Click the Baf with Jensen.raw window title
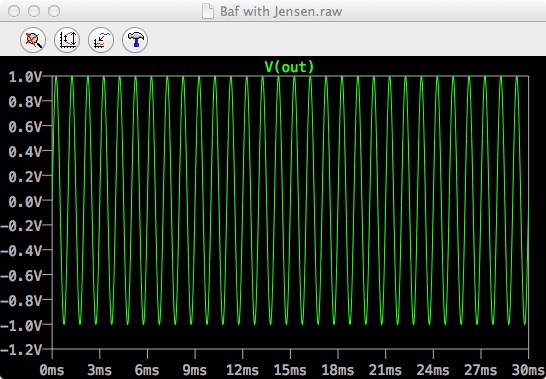The width and height of the screenshot is (546, 379). [x=281, y=11]
